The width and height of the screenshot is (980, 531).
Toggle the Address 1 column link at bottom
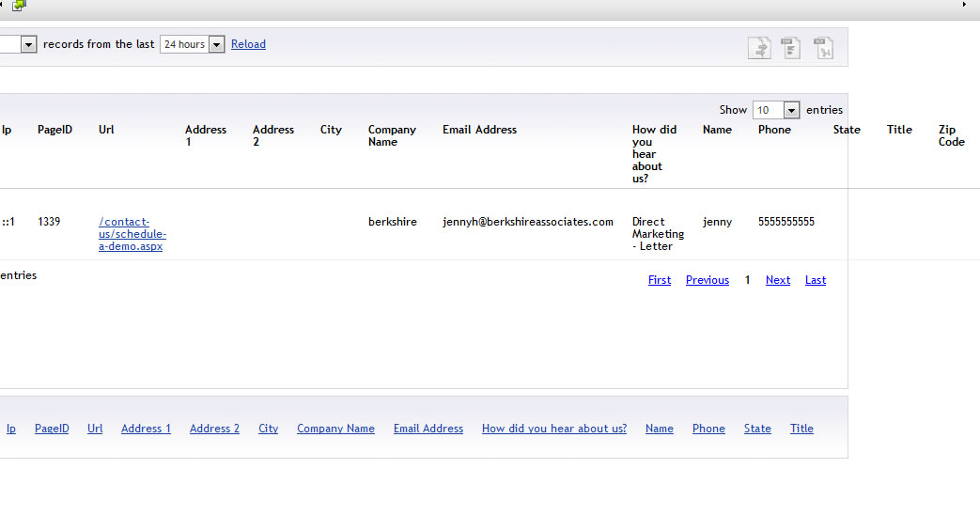(x=146, y=429)
